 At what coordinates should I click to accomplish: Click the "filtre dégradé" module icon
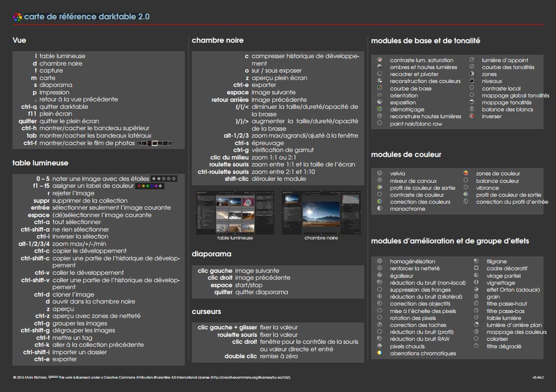476,346
